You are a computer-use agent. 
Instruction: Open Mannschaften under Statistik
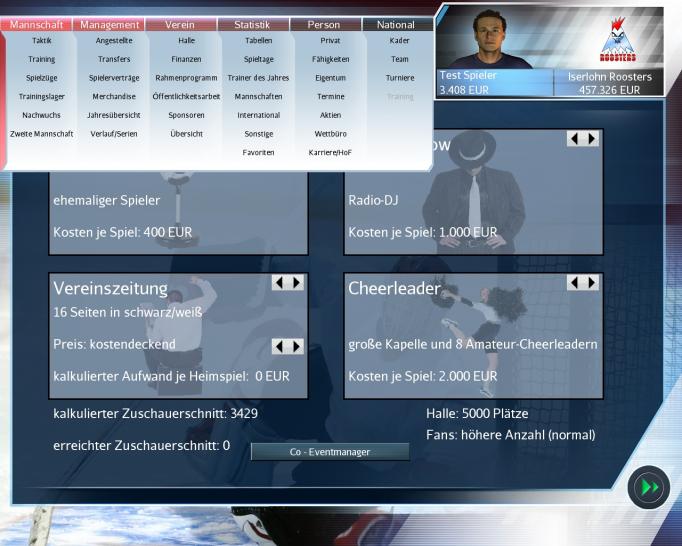(x=258, y=97)
